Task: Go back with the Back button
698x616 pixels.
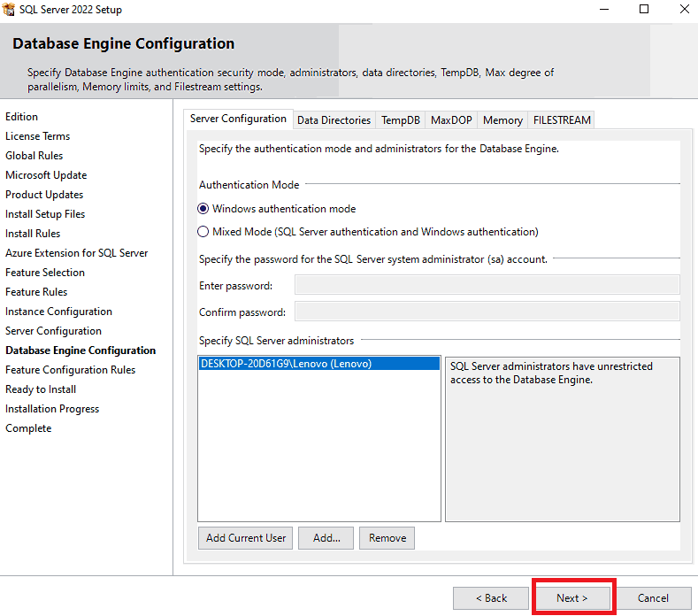Action: [490, 598]
